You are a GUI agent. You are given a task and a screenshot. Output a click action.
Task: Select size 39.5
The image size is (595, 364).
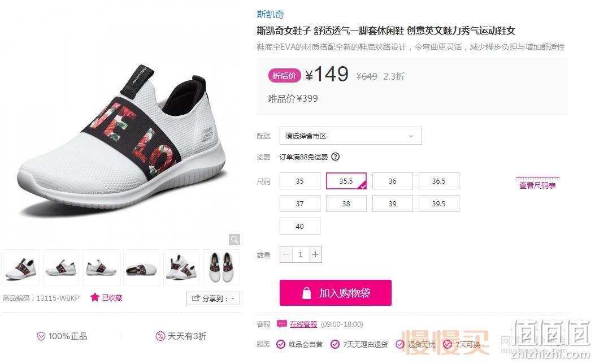coord(438,203)
